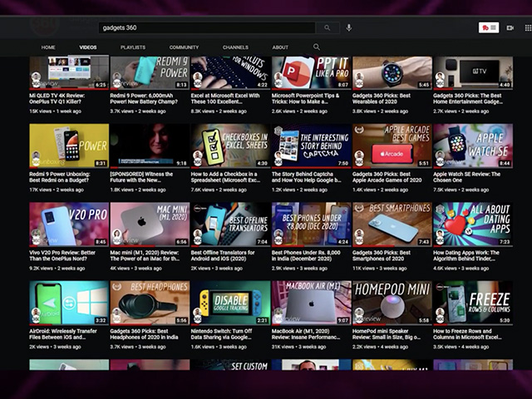Select the Channels tab
The height and width of the screenshot is (399, 532).
(235, 47)
